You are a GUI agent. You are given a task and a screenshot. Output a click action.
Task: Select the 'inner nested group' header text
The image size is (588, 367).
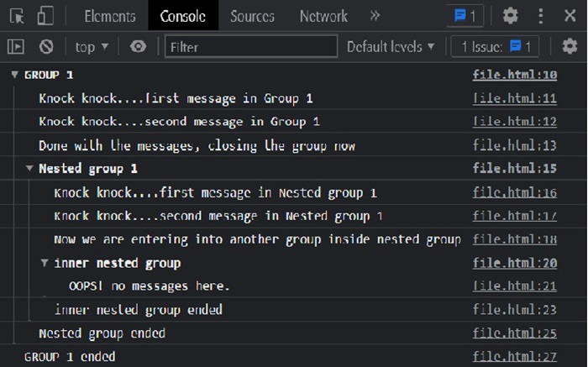pos(118,263)
